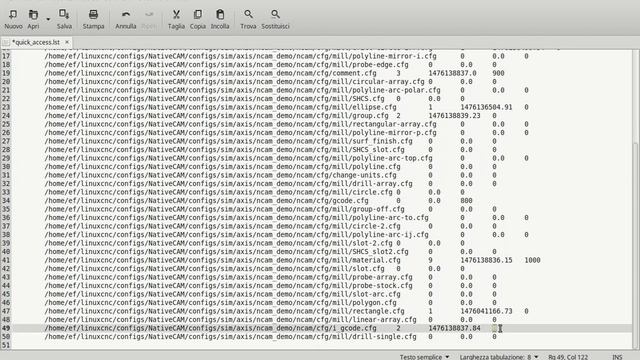Cut selection with Taglia
Screen dimensions: 640x360
coord(176,19)
